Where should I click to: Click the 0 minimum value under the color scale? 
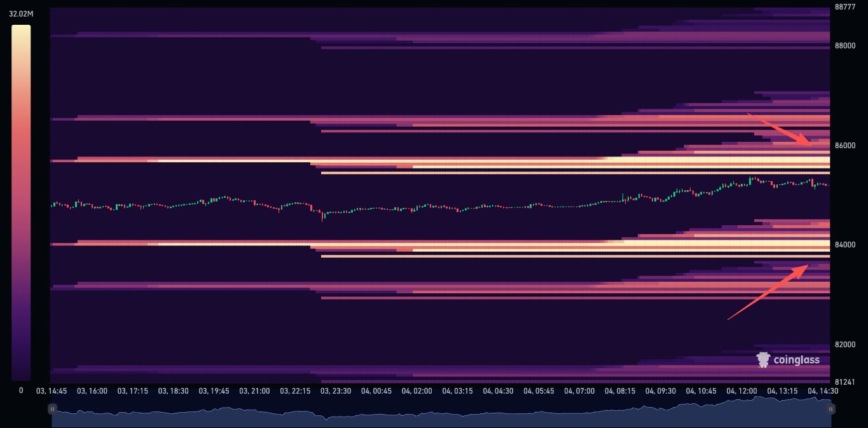point(21,390)
